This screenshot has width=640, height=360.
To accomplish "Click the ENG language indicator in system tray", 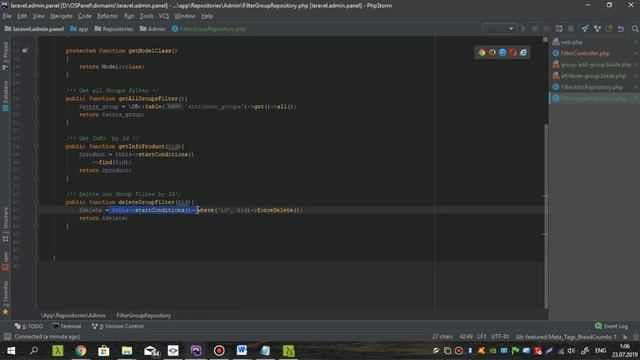I will pyautogui.click(x=600, y=351).
